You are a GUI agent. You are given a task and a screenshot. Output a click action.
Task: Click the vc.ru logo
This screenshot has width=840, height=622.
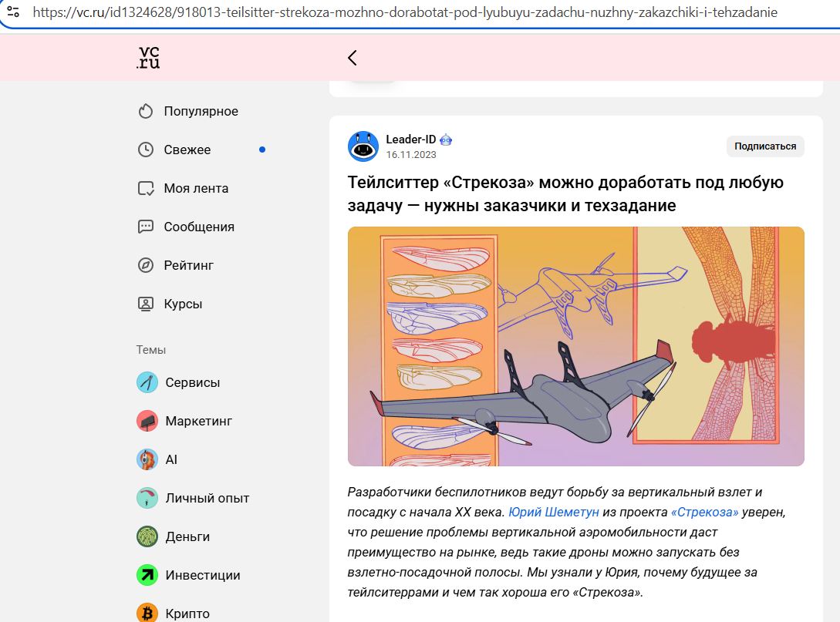(148, 57)
